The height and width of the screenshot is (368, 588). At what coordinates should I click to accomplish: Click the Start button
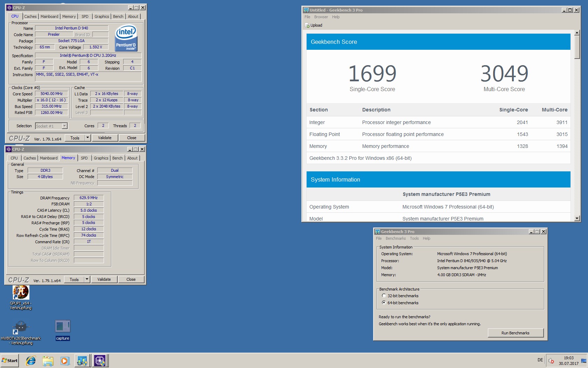click(x=10, y=361)
